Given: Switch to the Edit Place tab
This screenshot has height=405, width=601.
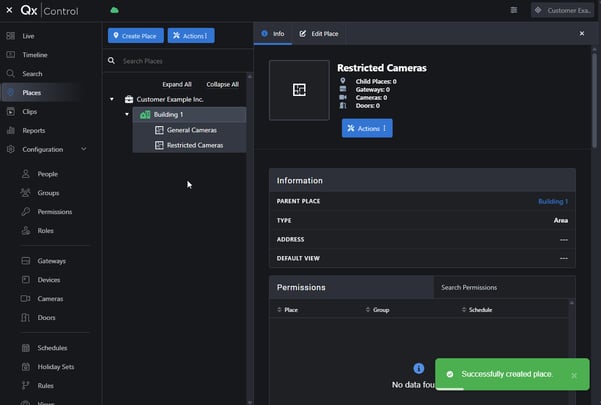Looking at the screenshot, I should [x=319, y=34].
